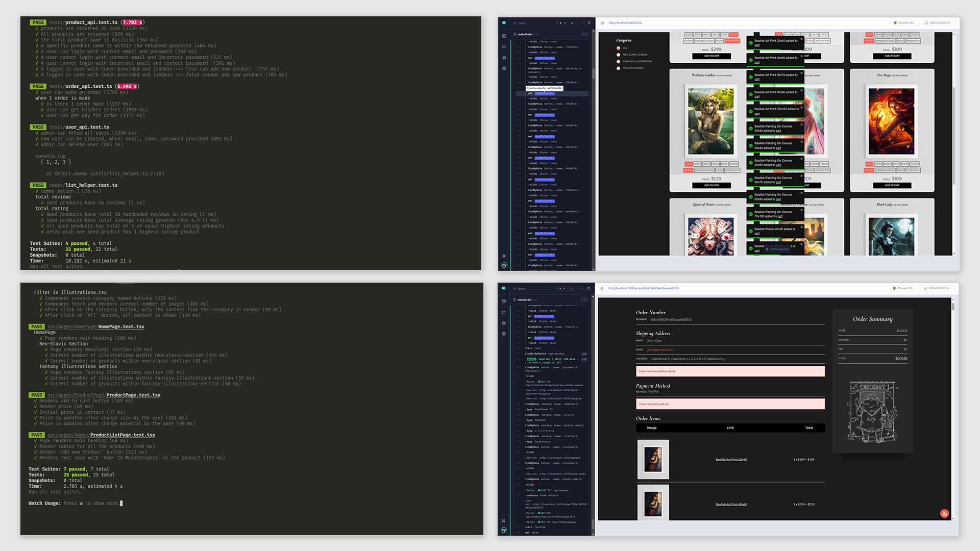This screenshot has width=980, height=551.
Task: Open the Basilisk Art Print 20x40 order item link
Action: (730, 459)
